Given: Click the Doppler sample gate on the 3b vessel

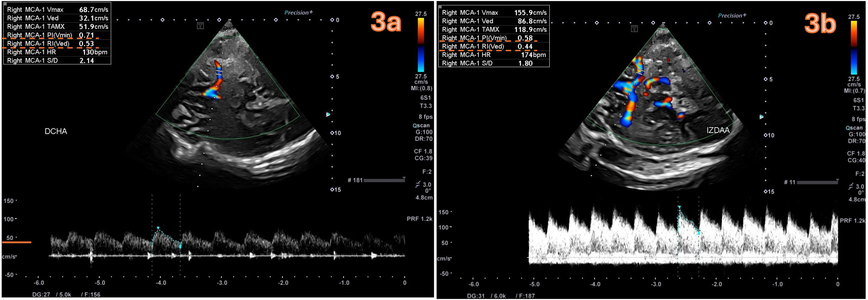Looking at the screenshot, I should pyautogui.click(x=640, y=71).
